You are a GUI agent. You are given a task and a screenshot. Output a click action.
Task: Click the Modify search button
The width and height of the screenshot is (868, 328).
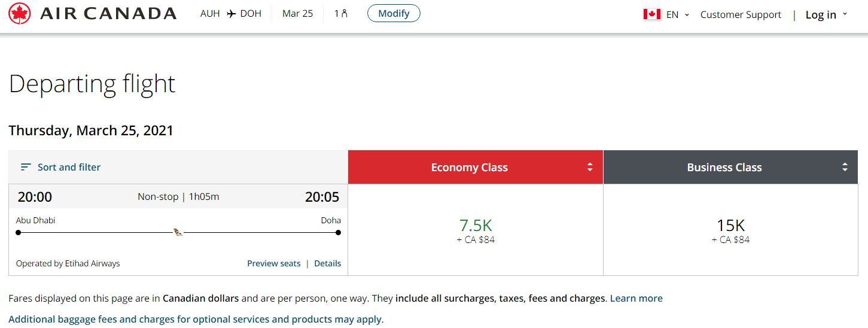[x=394, y=13]
